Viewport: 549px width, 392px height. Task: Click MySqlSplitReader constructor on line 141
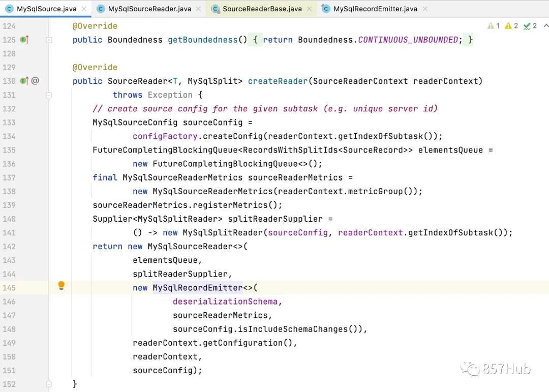click(223, 233)
